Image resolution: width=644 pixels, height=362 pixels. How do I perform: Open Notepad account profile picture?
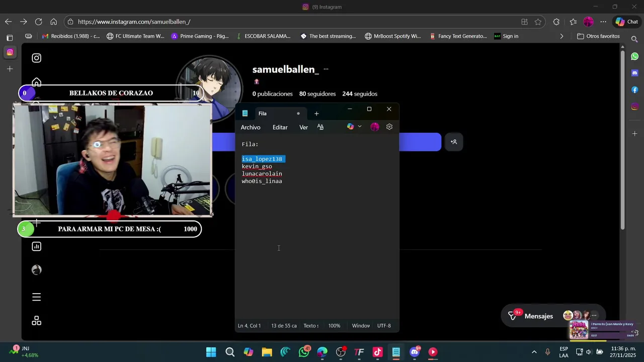[375, 127]
